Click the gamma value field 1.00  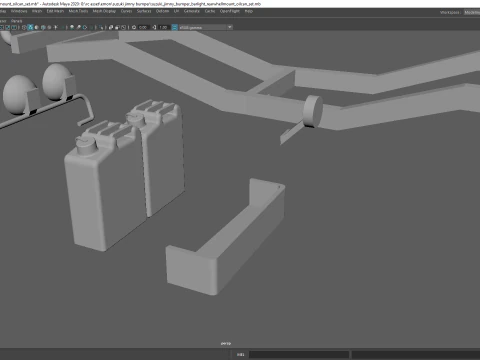click(x=163, y=27)
